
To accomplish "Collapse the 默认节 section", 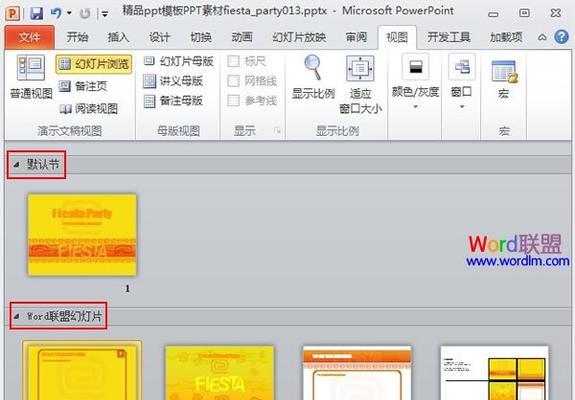I will coord(16,165).
